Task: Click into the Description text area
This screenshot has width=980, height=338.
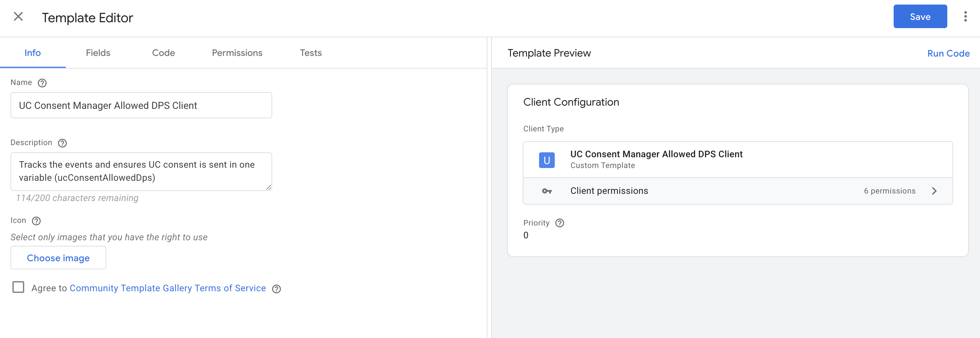Action: point(141,172)
